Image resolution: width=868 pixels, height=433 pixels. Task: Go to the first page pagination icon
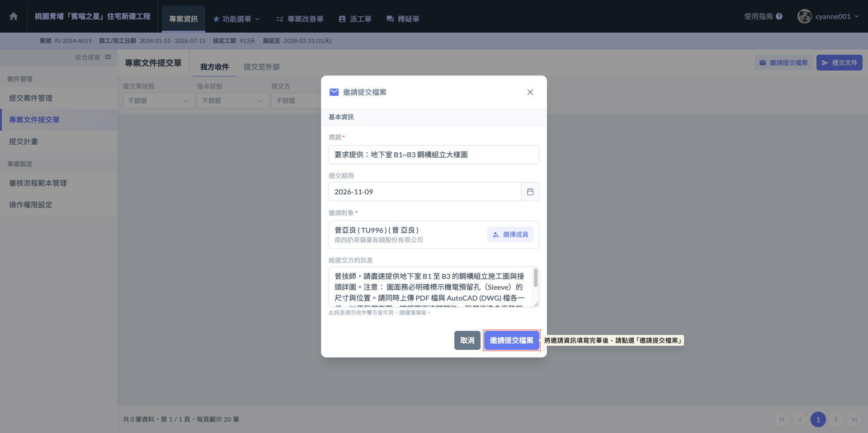coord(782,419)
